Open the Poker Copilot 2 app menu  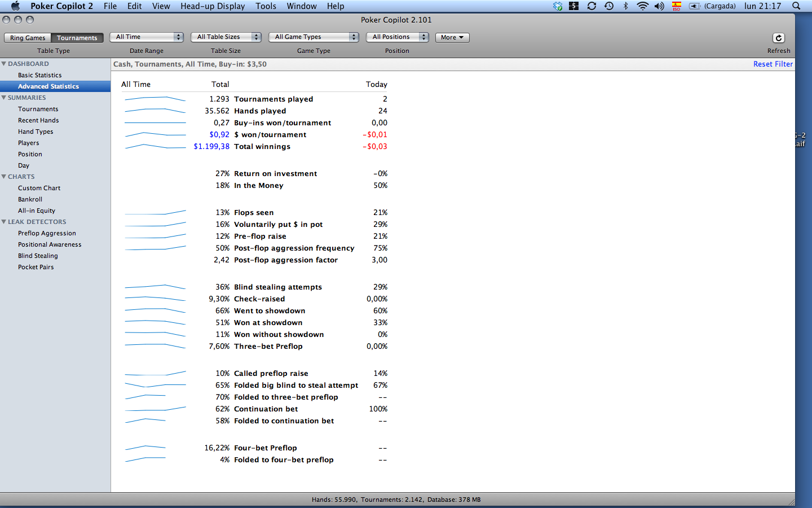coord(61,6)
